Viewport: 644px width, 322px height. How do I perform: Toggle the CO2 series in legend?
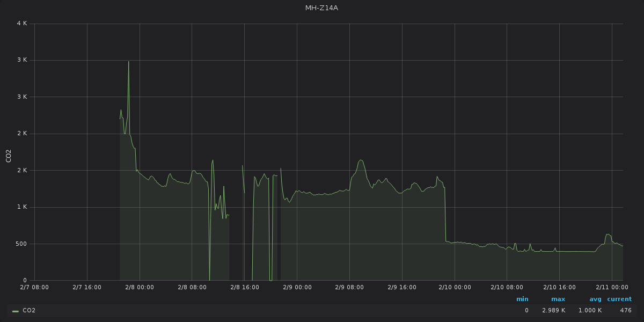29,311
